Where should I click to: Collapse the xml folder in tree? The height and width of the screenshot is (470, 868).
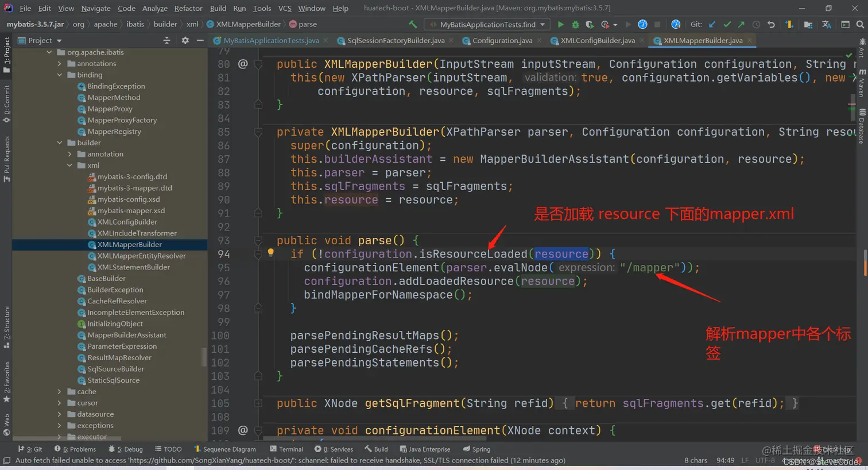pyautogui.click(x=69, y=165)
